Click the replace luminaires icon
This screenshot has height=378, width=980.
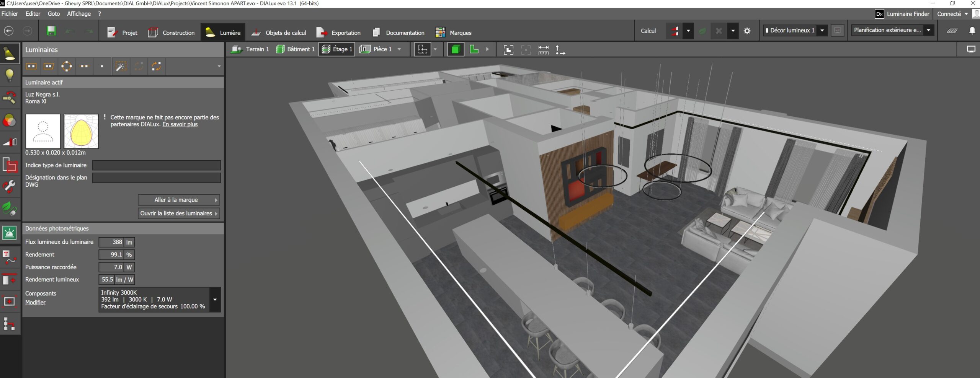pos(156,66)
